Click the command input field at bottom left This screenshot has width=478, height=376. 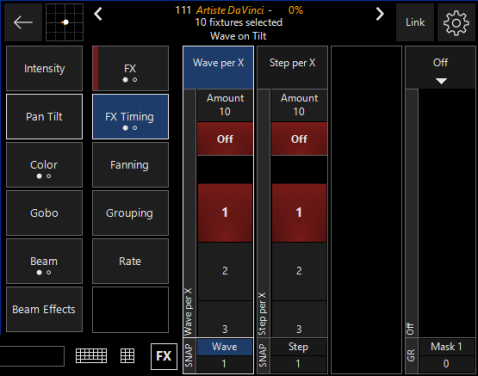point(32,356)
